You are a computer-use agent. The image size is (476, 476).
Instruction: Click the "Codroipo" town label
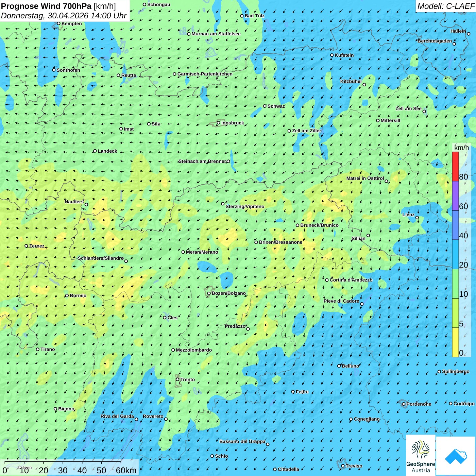(x=464, y=404)
